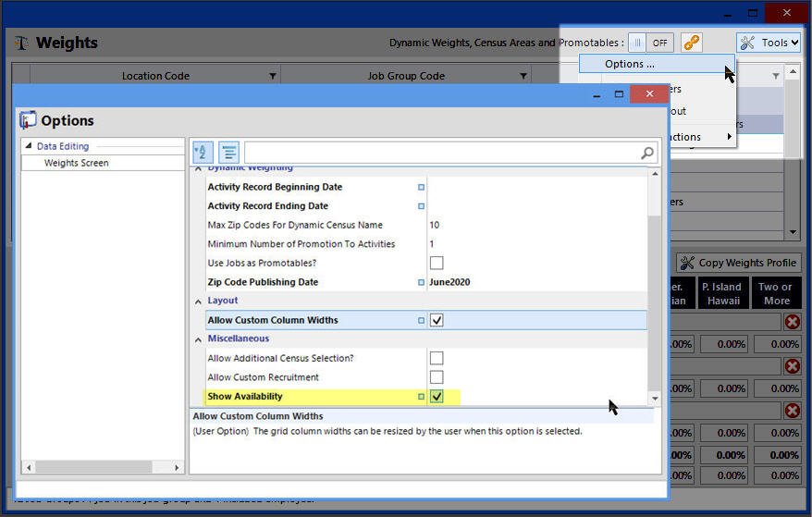This screenshot has height=517, width=812.
Task: Select Activity Record Beginning Date row label
Action: point(275,187)
